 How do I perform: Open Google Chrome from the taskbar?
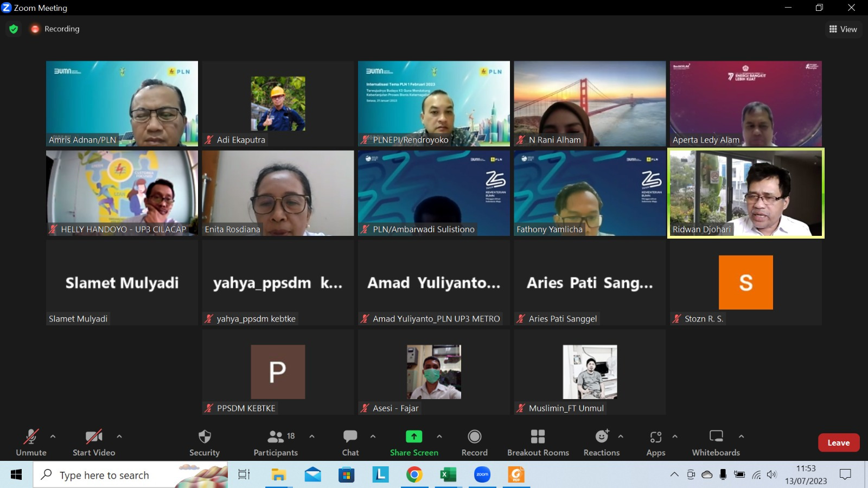tap(414, 475)
